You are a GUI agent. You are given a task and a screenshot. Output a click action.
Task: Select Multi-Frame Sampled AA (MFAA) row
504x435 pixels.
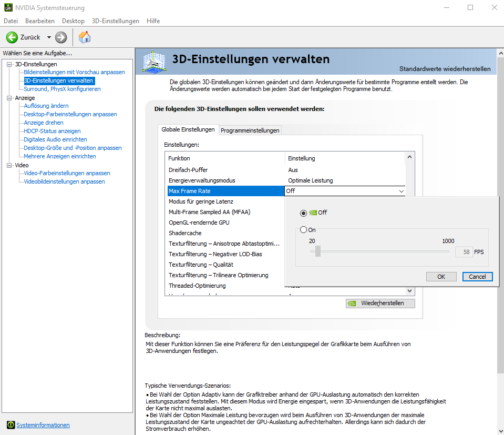(x=226, y=212)
